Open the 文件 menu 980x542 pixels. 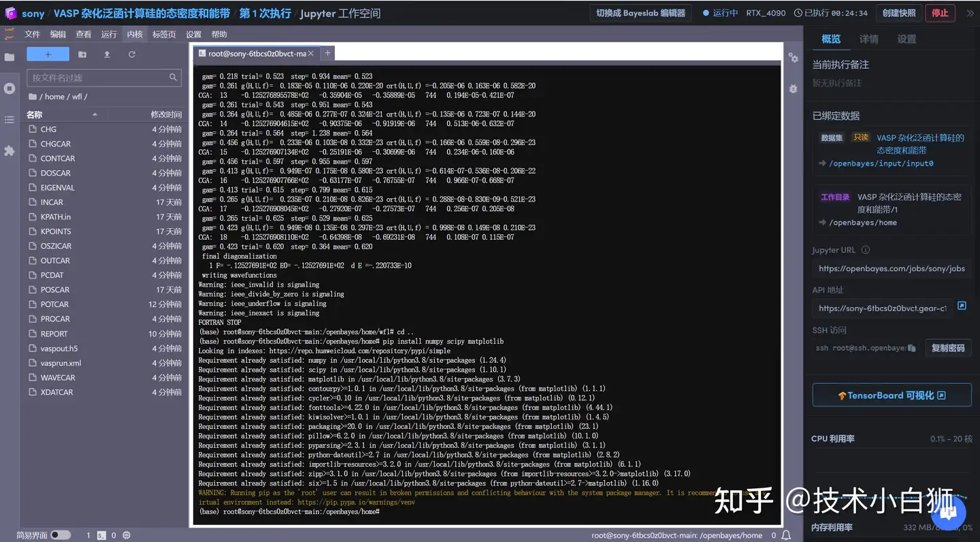point(33,34)
